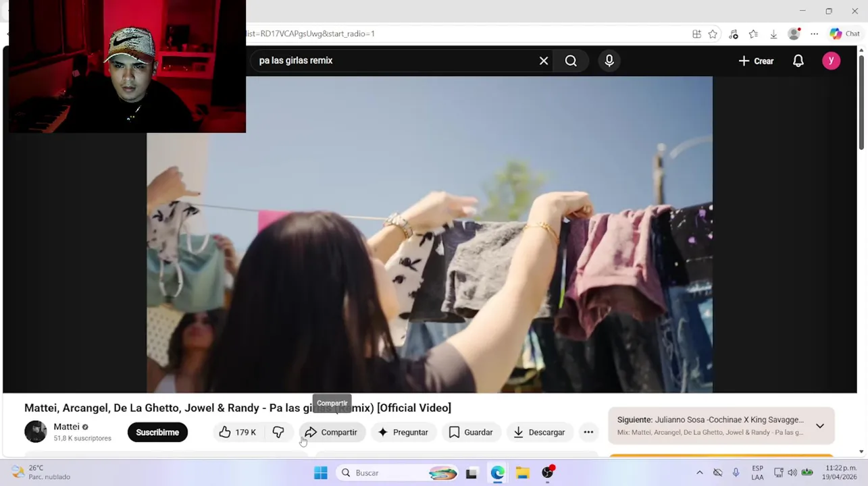
Task: Click the Descargar download button
Action: click(539, 432)
